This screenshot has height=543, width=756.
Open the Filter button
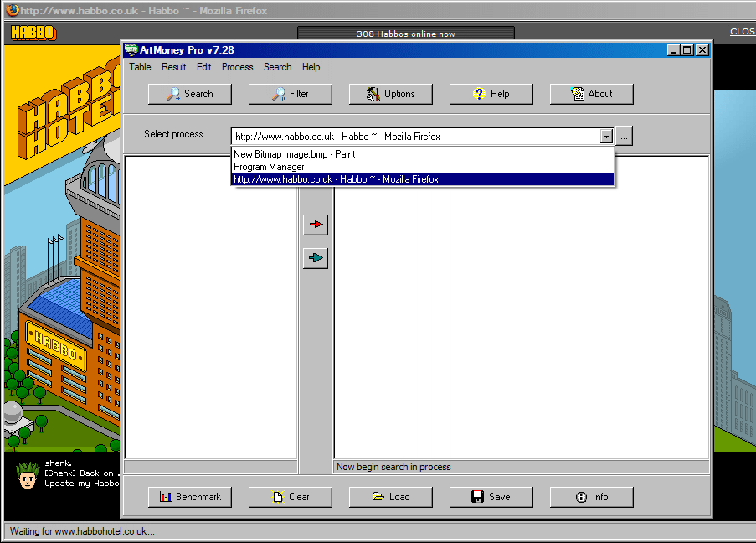291,94
